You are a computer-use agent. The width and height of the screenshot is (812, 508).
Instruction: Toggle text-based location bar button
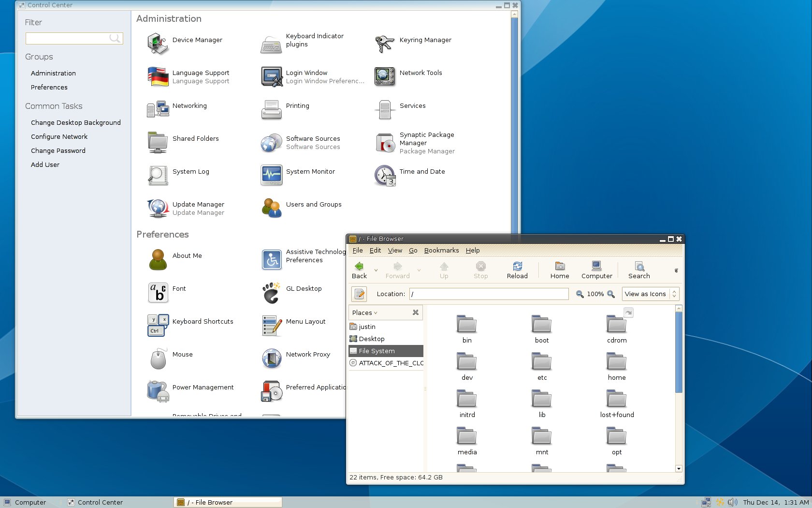359,294
